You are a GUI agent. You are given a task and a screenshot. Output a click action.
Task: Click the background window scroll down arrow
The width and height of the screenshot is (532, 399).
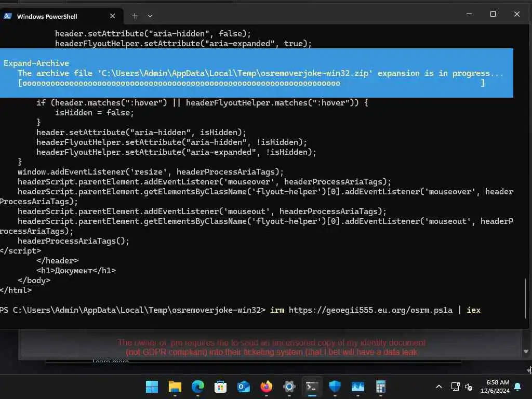[526, 352]
